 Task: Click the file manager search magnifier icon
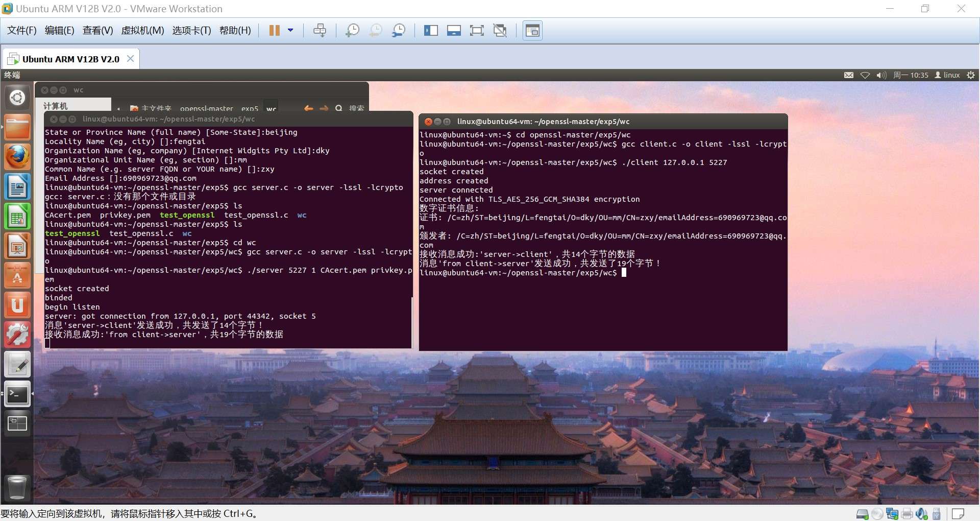pyautogui.click(x=339, y=108)
